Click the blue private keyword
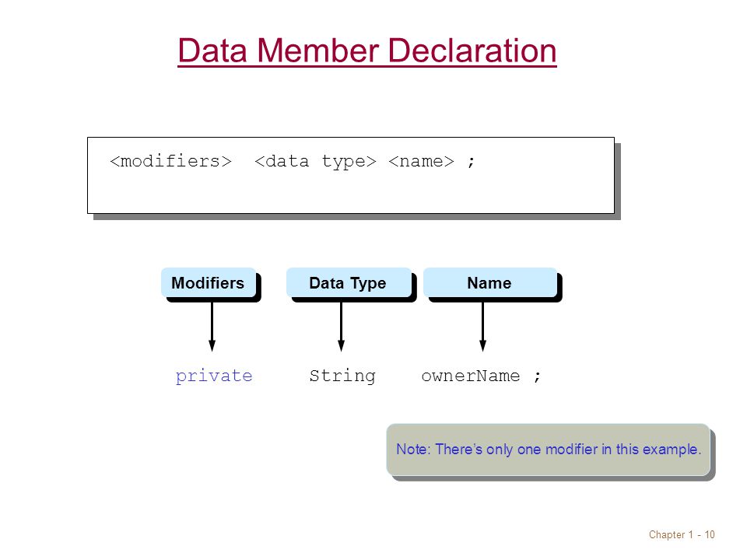The image size is (747, 560). (x=214, y=376)
